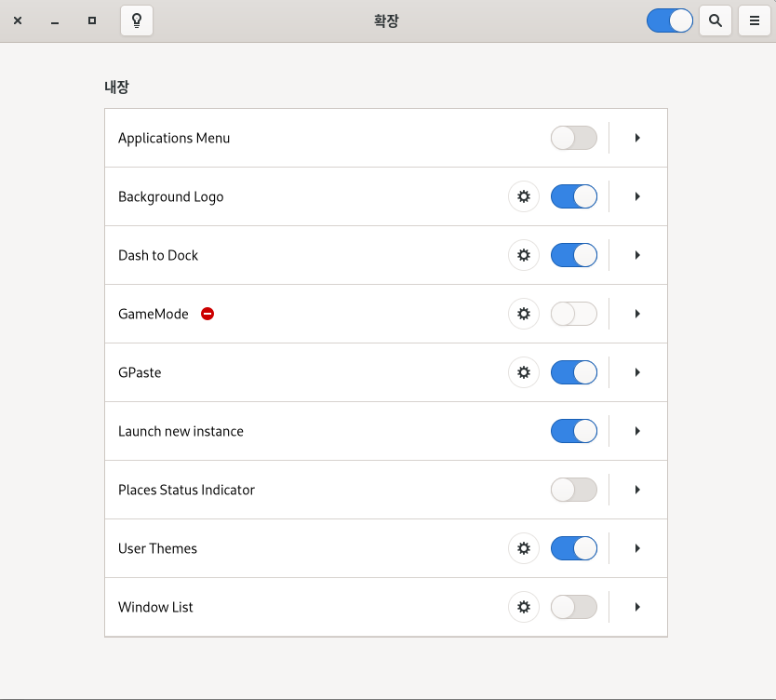Open the search extensions magnifier
Screen dimensions: 776x700
[716, 20]
